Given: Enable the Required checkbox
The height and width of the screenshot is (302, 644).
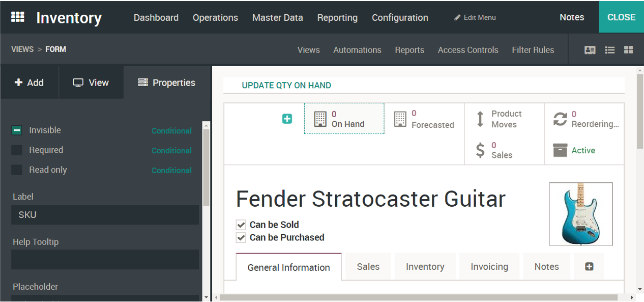Looking at the screenshot, I should [17, 150].
